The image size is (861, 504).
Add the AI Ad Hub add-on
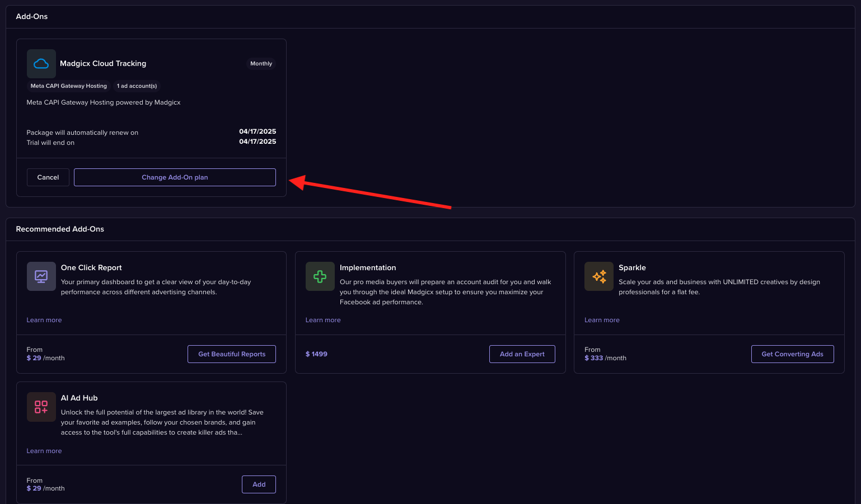pyautogui.click(x=259, y=484)
